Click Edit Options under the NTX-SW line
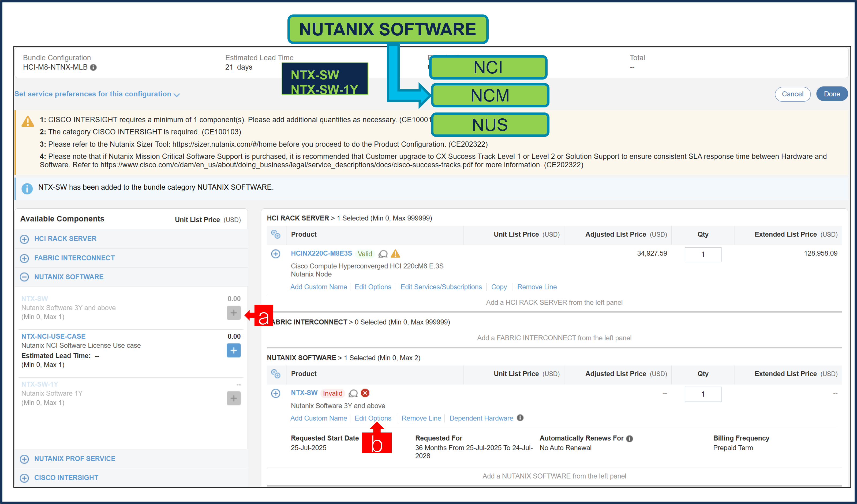Screen dimensions: 857x504 point(373,418)
